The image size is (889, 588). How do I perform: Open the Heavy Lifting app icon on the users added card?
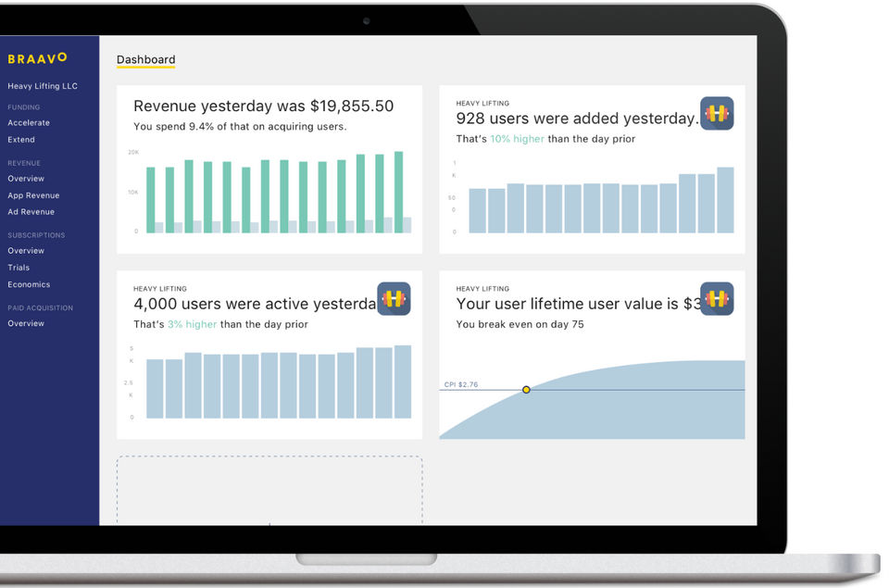(x=717, y=113)
